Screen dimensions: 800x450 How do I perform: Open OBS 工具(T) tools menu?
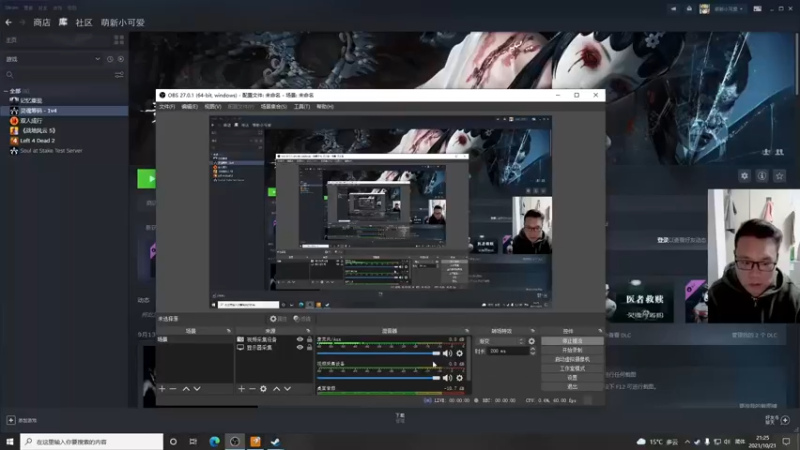pos(302,107)
